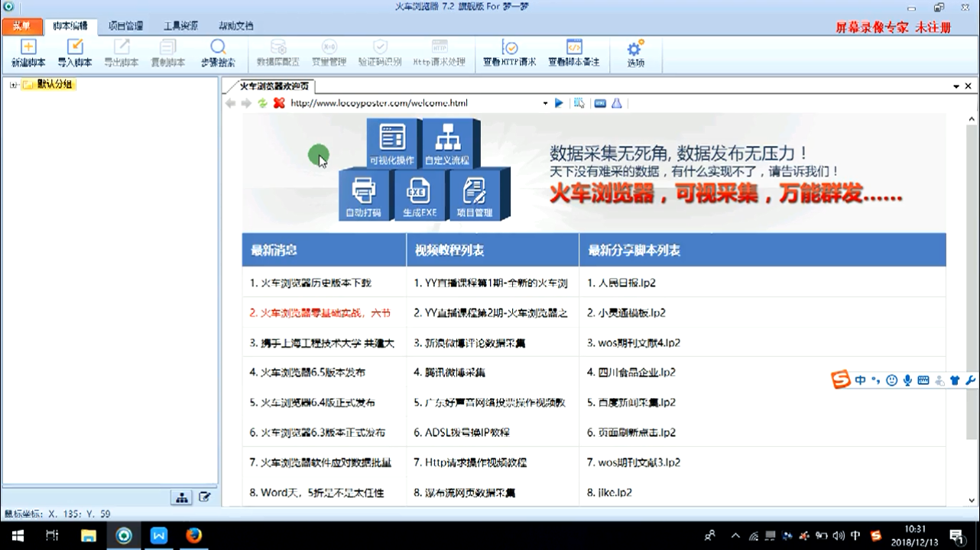
Task: Open File Explorer from taskbar
Action: point(89,535)
